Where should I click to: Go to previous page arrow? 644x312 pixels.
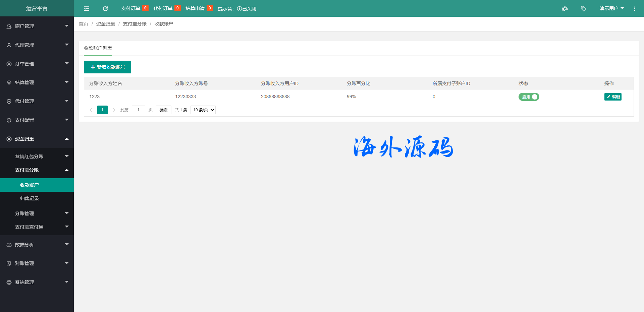point(91,110)
